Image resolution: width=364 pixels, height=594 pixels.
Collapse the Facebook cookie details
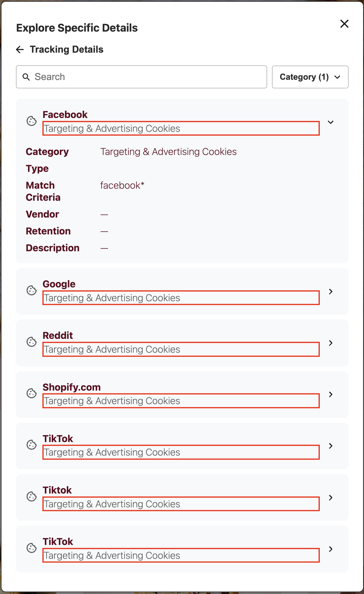click(331, 122)
